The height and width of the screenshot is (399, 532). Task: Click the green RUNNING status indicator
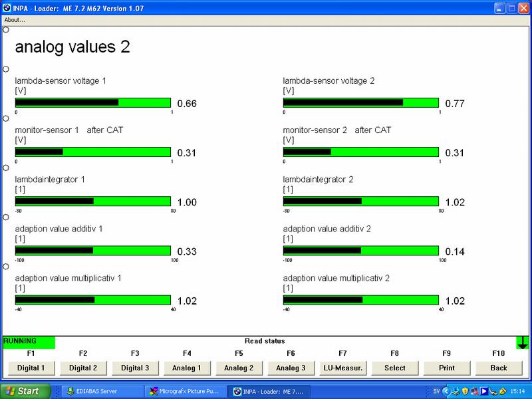click(29, 342)
